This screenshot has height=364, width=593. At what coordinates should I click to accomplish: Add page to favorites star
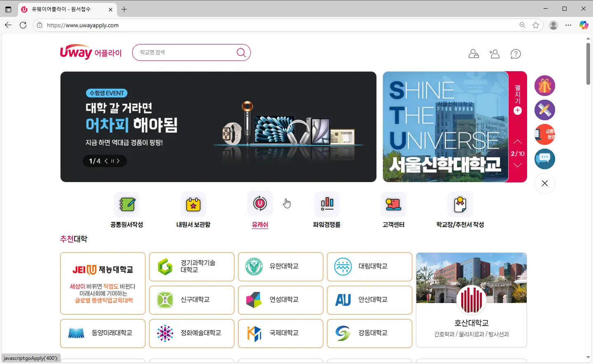(536, 25)
